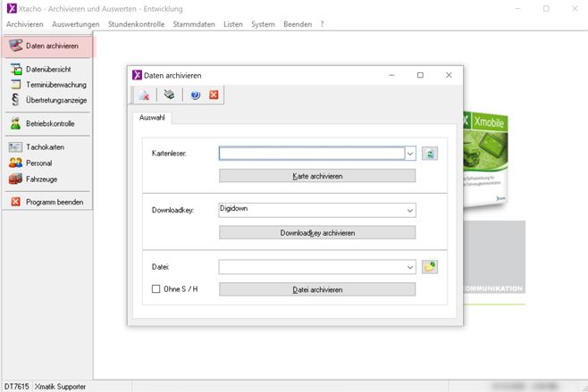Open the Stammdaten menu
The image size is (588, 392).
click(194, 24)
